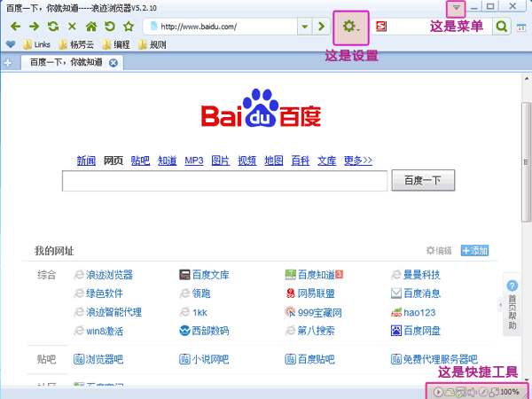Screen dimensions: 532x399
Task: Open the 100% zoom level control
Action: coord(510,391)
